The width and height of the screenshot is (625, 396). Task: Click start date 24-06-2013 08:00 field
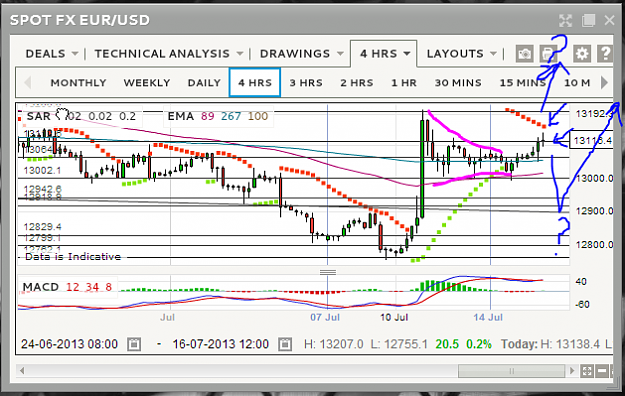click(69, 344)
